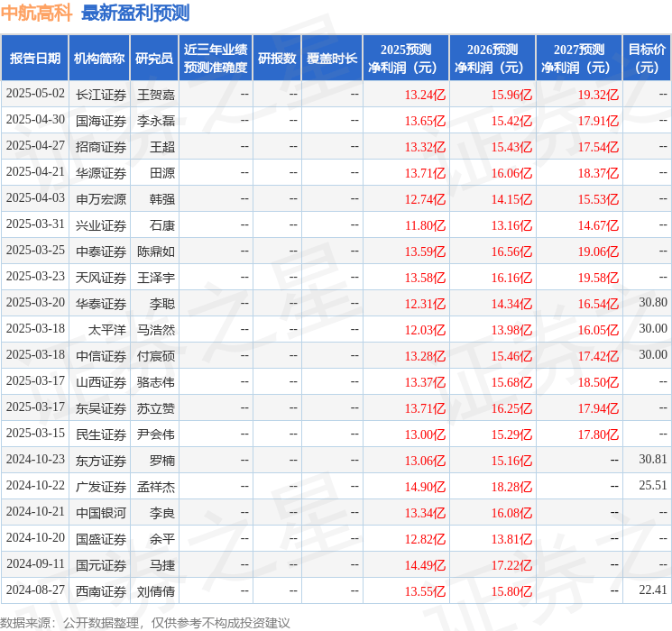Open the 西南证券 institution entry
Viewport: 672px width, 631px height.
pyautogui.click(x=101, y=591)
